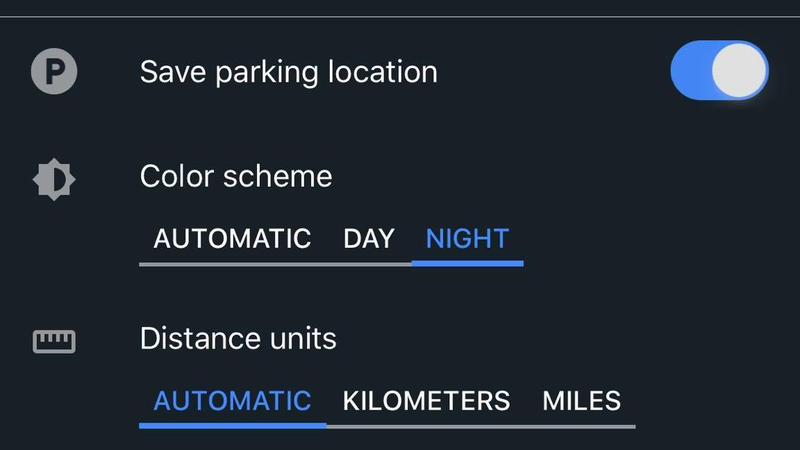Click the circled P parking icon
Screen dimensions: 800x450
click(54, 71)
